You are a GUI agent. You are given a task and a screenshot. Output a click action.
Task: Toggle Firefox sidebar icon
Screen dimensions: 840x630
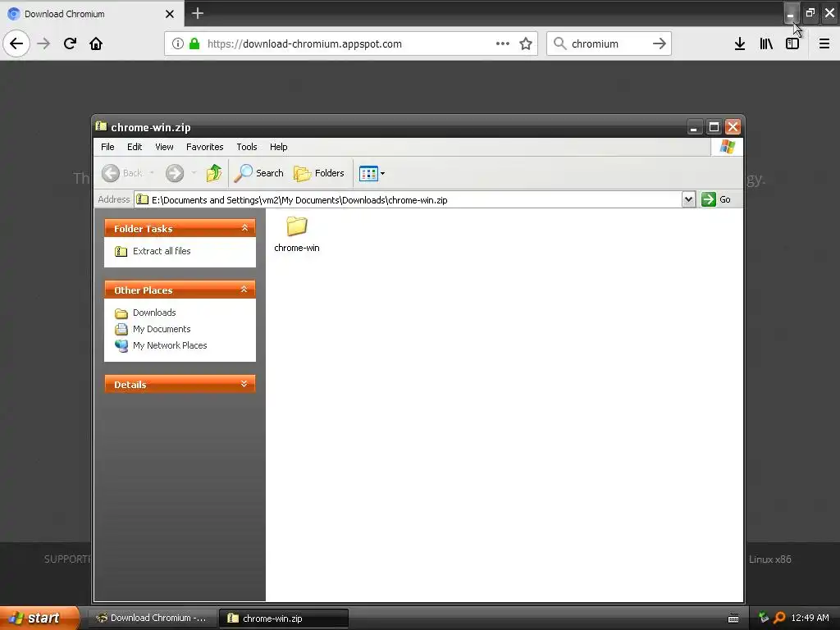792,43
